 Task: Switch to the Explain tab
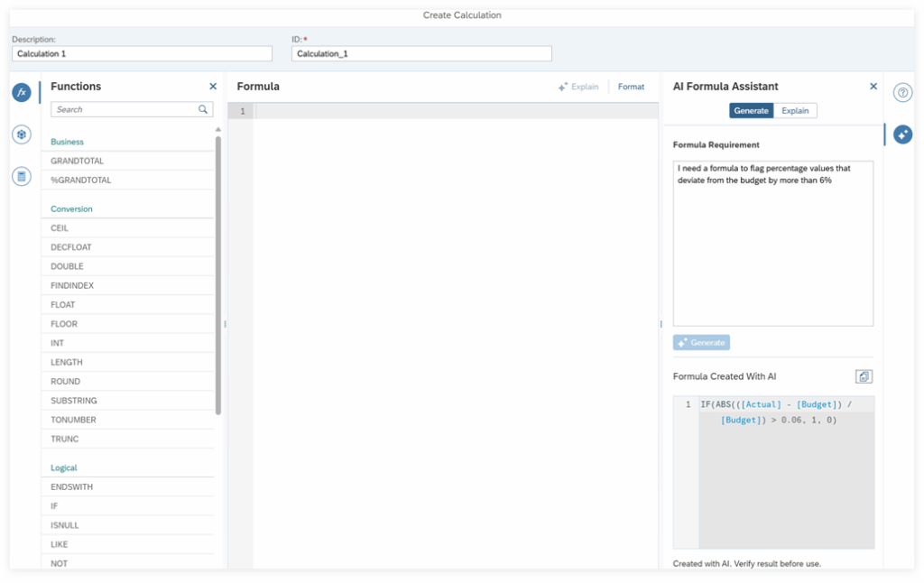tap(795, 110)
